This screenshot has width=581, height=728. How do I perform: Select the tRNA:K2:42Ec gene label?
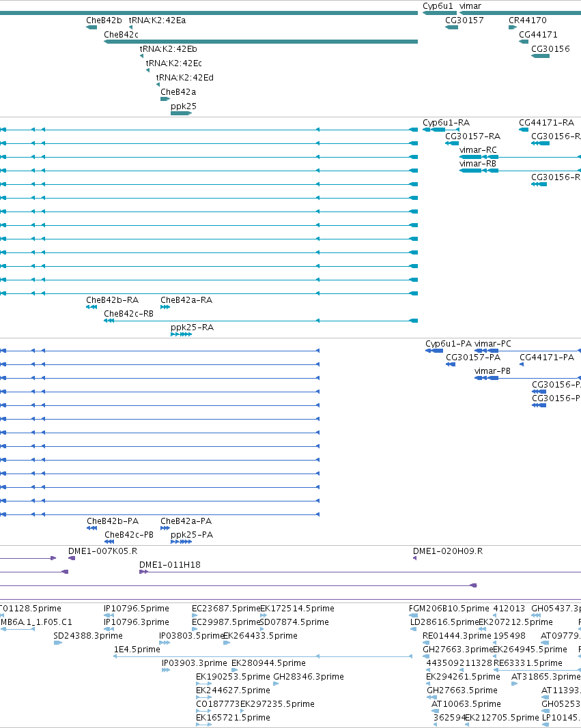tap(173, 63)
